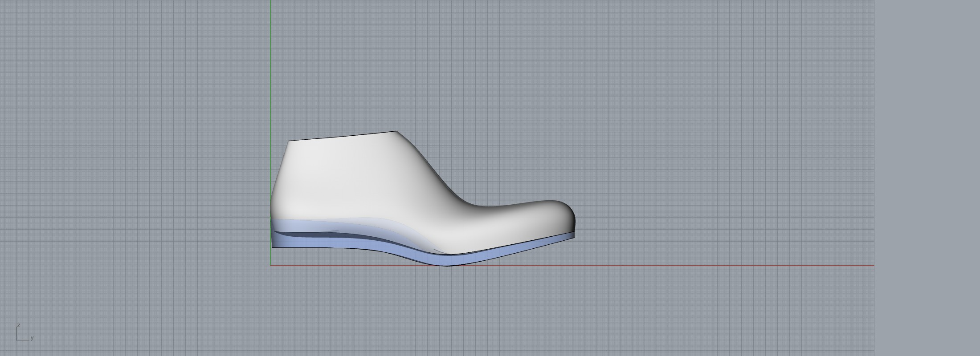Click the front top corner of the last

(396, 131)
